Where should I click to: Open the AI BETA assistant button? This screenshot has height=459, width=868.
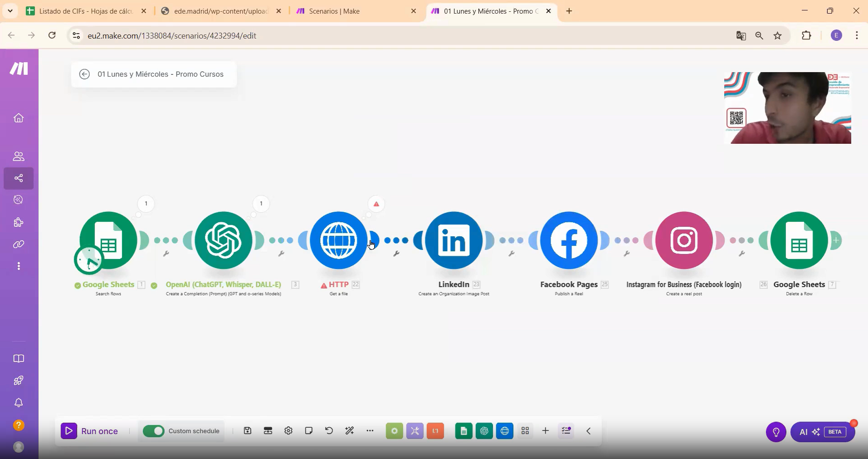[x=823, y=432]
